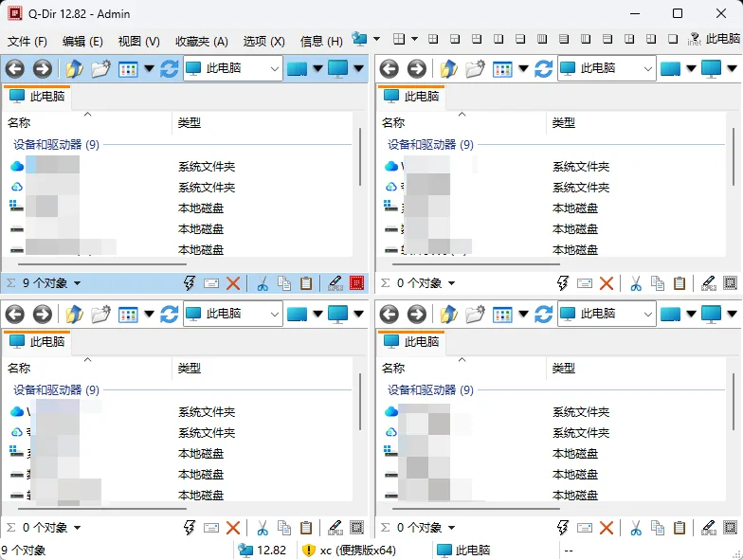Viewport: 743px width, 560px height.
Task: Open view mode dropdown in top-left pane
Action: click(x=150, y=69)
